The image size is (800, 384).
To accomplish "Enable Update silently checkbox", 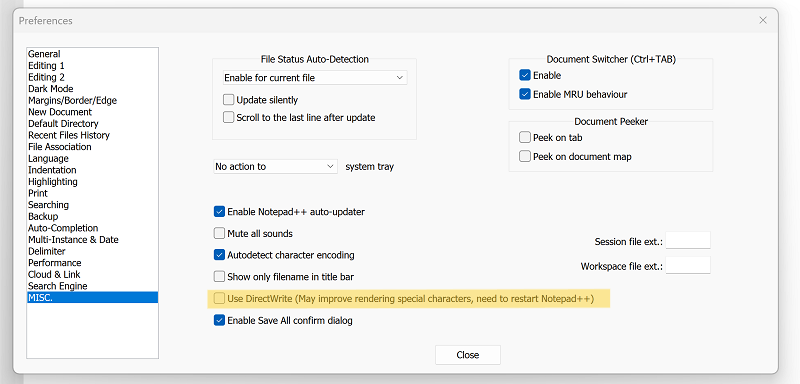I will pos(229,100).
